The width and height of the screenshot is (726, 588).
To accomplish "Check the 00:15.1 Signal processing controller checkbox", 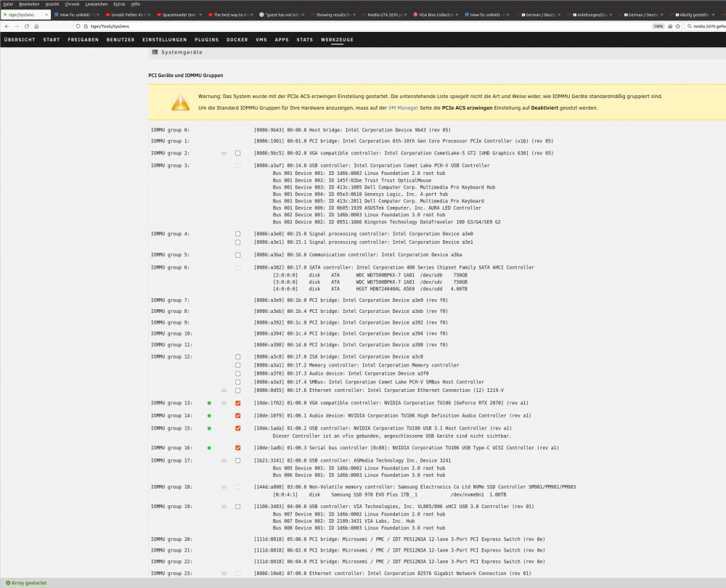I will click(238, 242).
